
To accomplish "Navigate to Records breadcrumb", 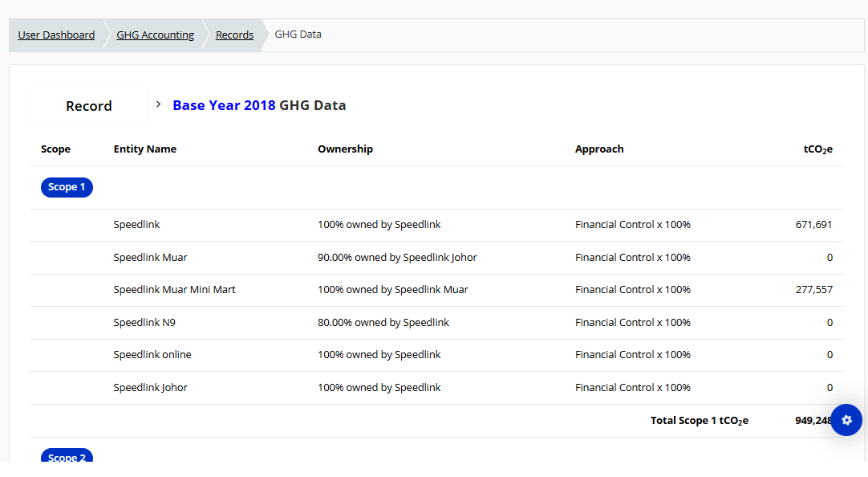I will click(x=234, y=35).
